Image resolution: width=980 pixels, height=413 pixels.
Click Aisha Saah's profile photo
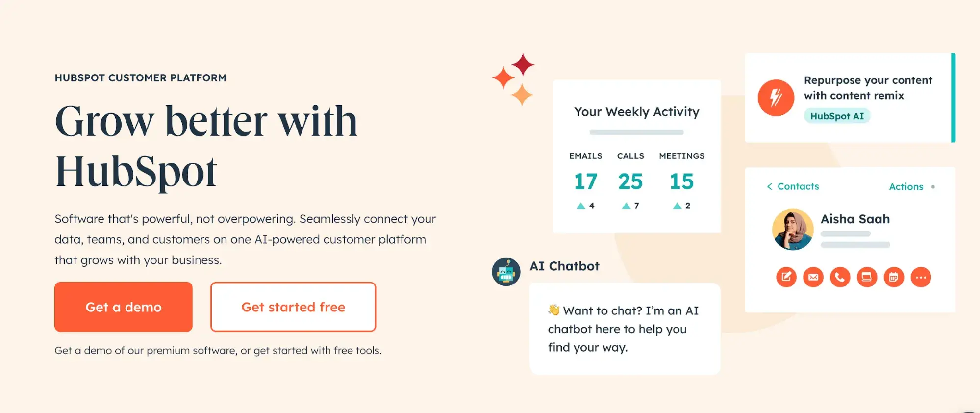[x=793, y=230]
